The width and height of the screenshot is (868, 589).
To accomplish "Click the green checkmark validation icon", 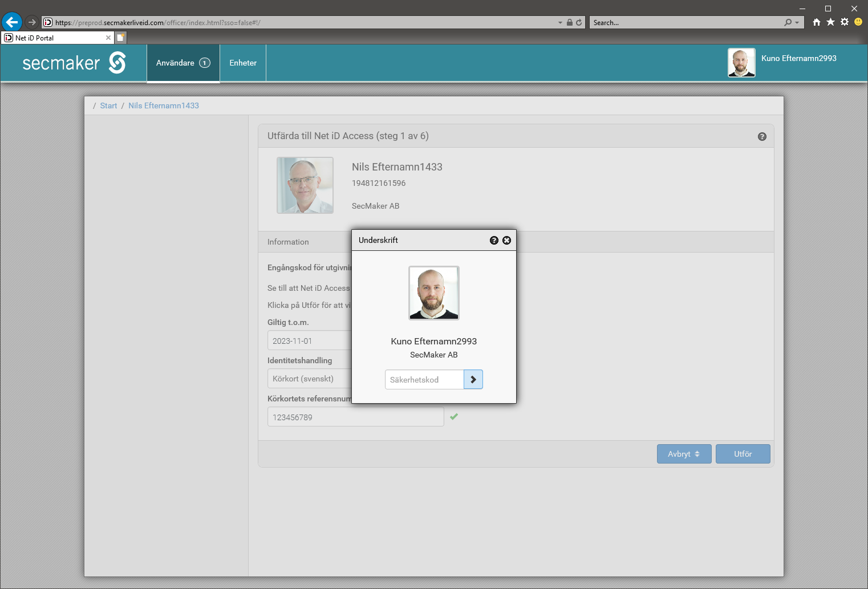I will pyautogui.click(x=454, y=417).
